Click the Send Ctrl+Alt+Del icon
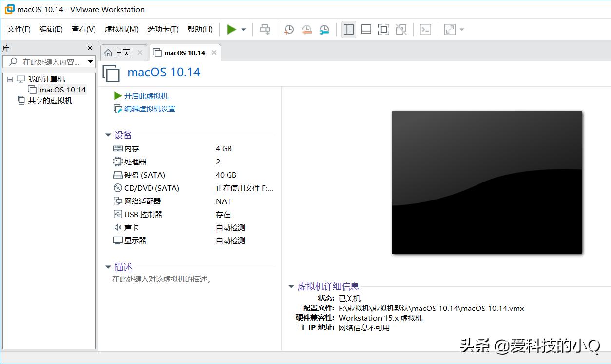The width and height of the screenshot is (611, 364). tap(265, 29)
